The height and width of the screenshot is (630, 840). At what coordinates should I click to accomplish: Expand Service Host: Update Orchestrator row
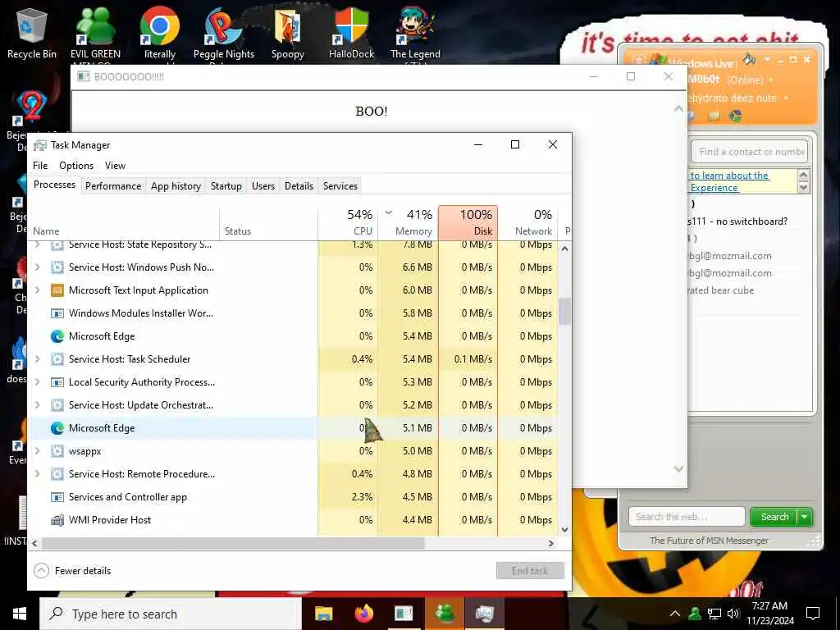37,405
